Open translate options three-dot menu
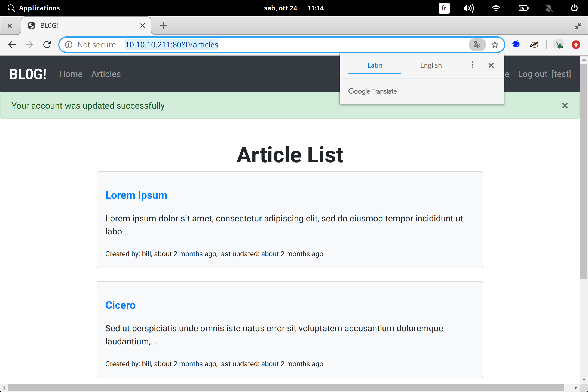Image resolution: width=588 pixels, height=392 pixels. pyautogui.click(x=473, y=65)
